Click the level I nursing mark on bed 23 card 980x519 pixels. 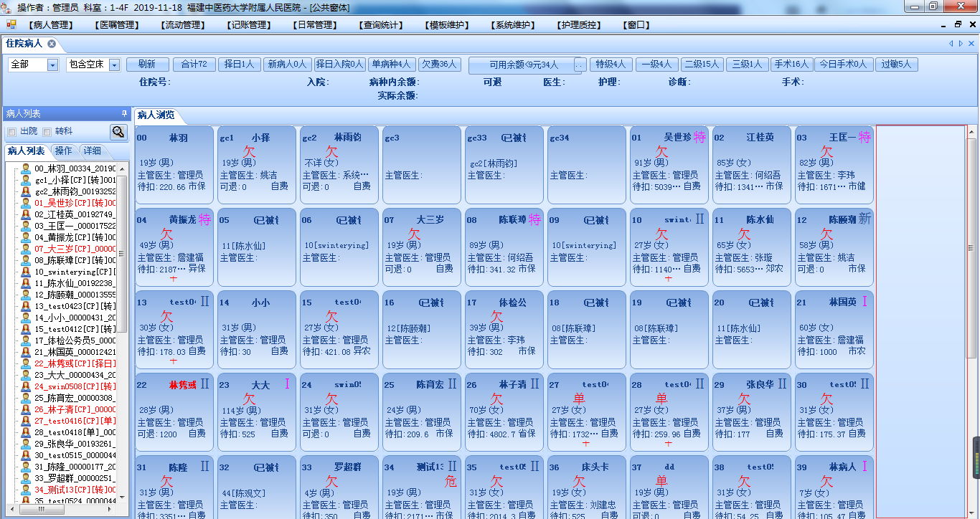click(x=287, y=384)
